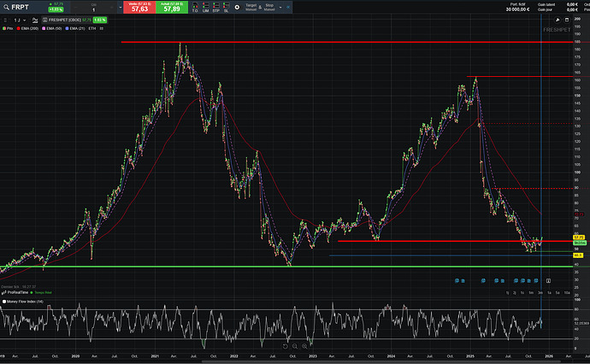590x364 pixels.
Task: Click the search icon next to FRPT
Action: click(x=7, y=7)
